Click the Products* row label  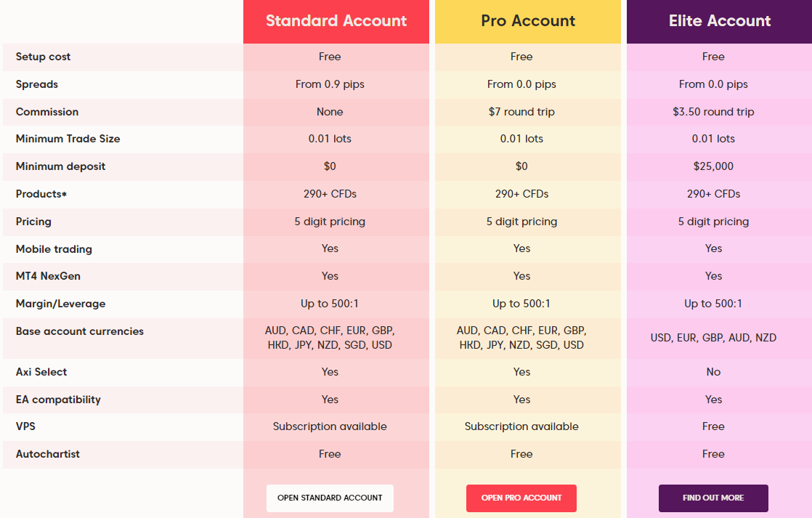click(41, 194)
